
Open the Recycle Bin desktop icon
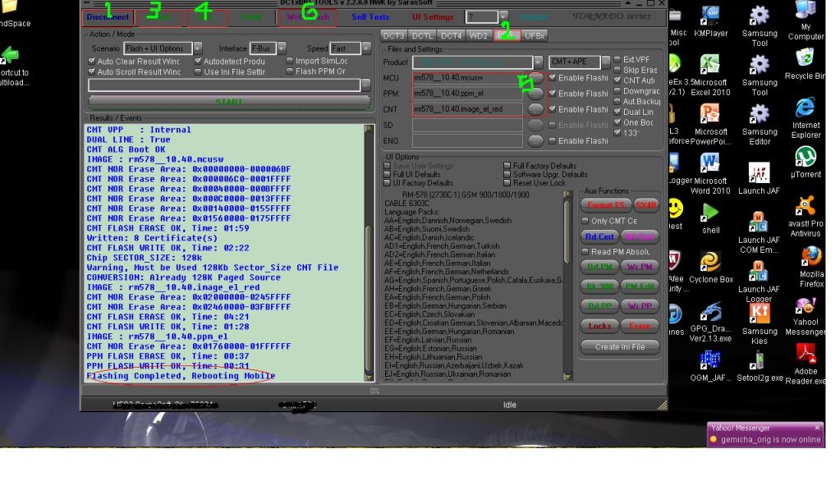coord(806,64)
